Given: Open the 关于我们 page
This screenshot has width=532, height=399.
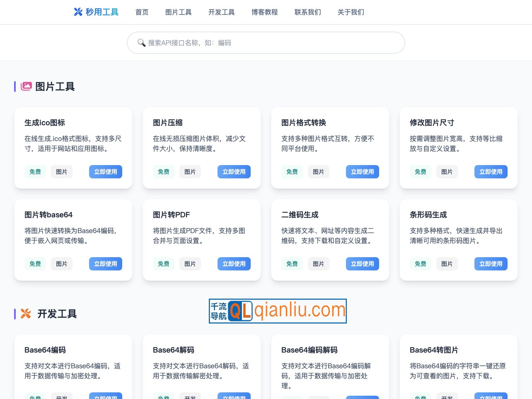Looking at the screenshot, I should [351, 12].
